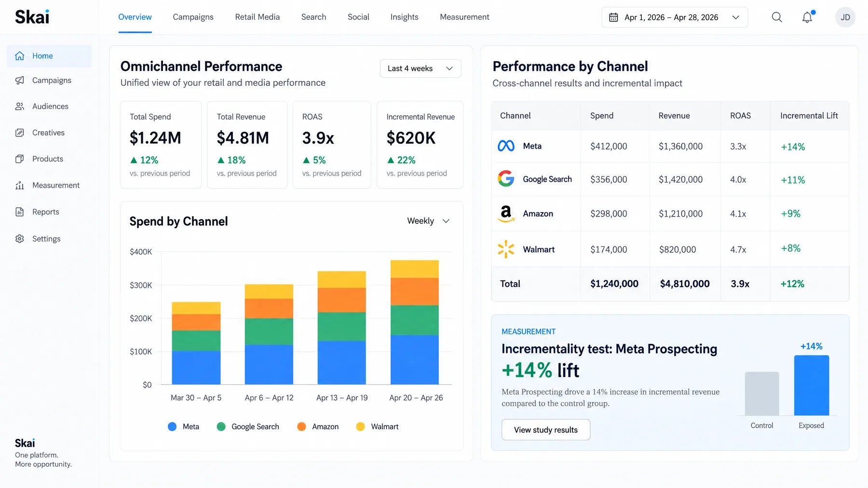Click the Creatives icon in sidebar
Viewport: 868px width, 488px height.
coord(20,133)
